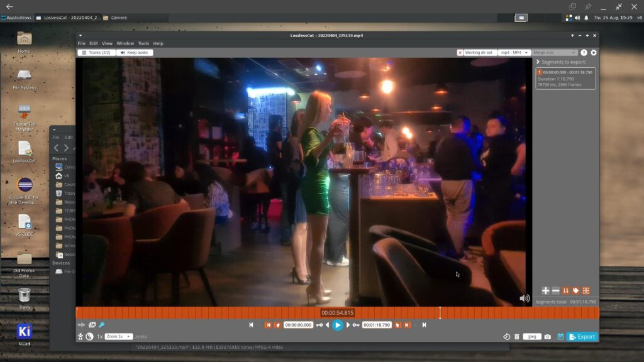Toggle jpeg capture format button
Screen dimensions: 644x362
click(532, 337)
